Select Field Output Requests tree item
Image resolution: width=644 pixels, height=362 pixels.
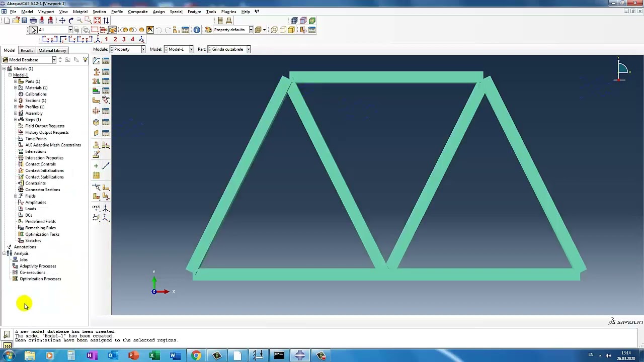click(x=45, y=126)
